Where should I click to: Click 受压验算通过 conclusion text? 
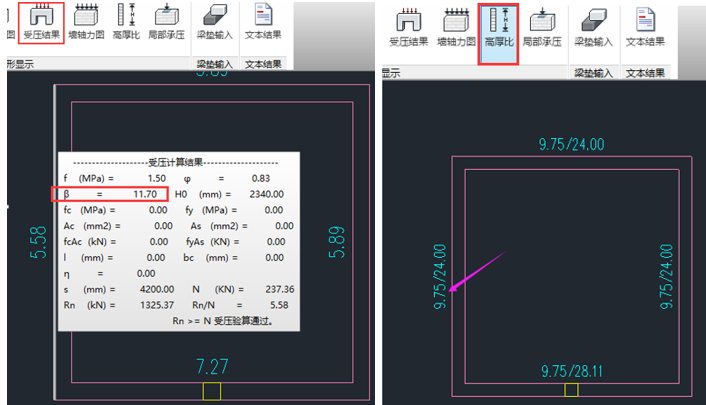pyautogui.click(x=243, y=321)
